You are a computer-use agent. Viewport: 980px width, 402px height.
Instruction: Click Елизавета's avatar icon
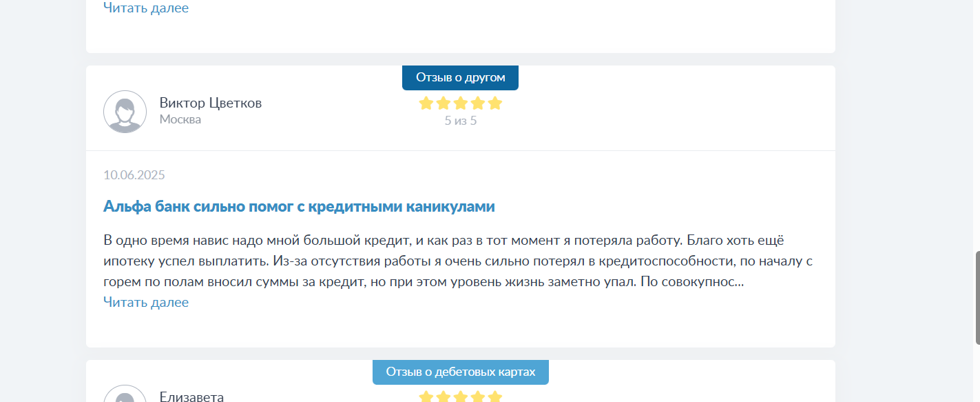click(125, 394)
